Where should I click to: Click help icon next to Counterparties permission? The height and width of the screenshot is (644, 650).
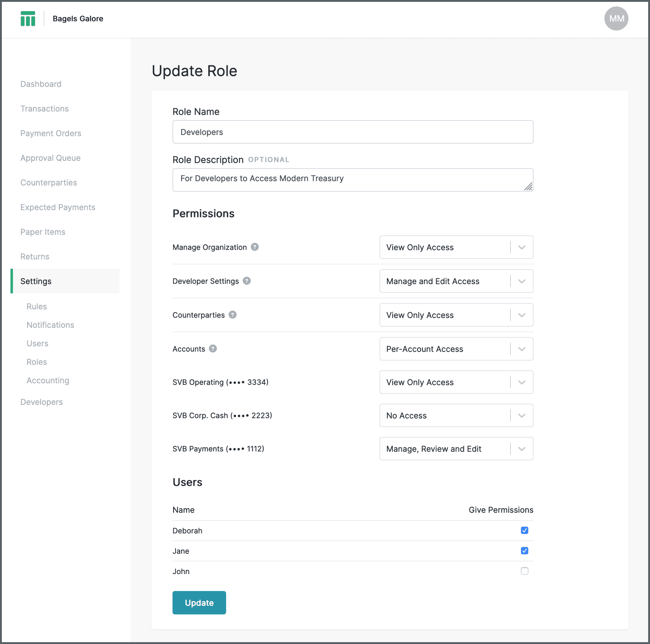(x=232, y=315)
